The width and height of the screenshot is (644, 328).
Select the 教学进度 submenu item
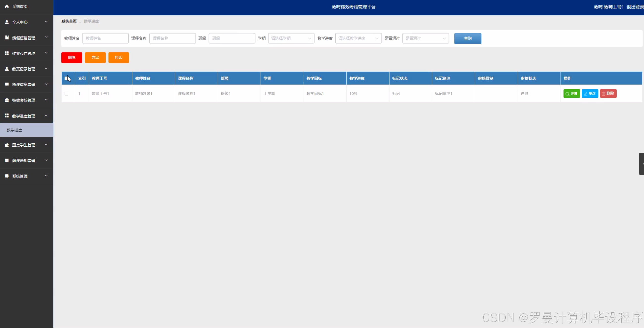[x=15, y=130]
